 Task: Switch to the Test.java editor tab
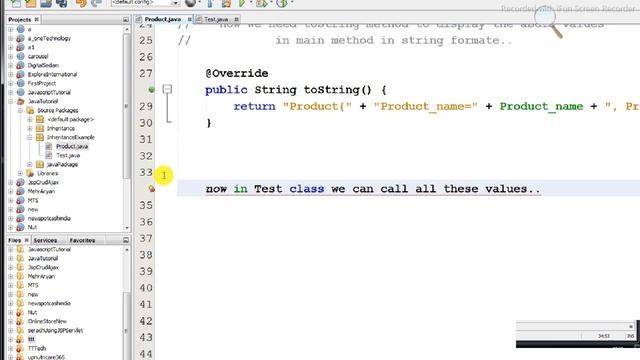[216, 19]
